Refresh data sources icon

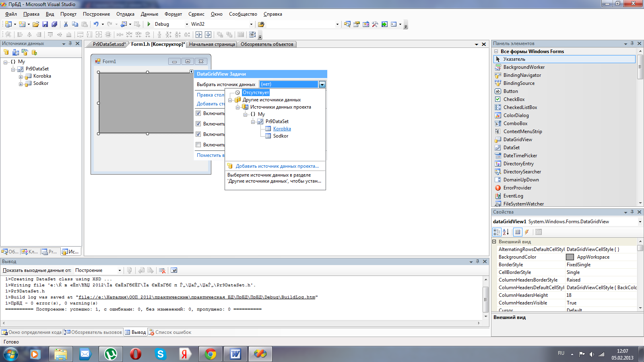click(34, 52)
